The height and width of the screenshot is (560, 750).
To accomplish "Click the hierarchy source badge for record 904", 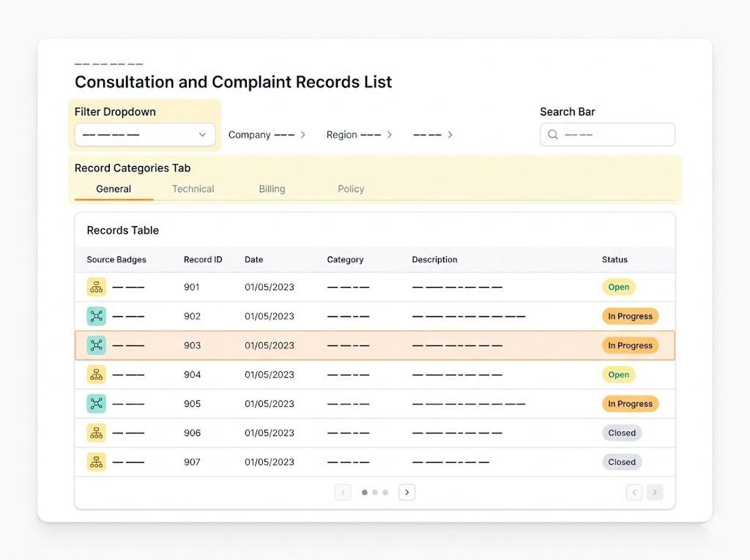I will pyautogui.click(x=96, y=375).
